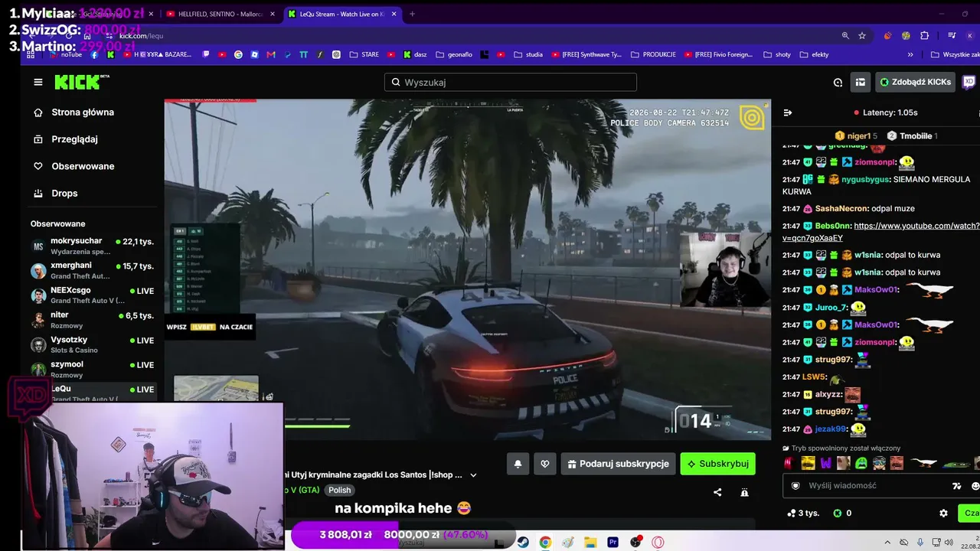
Task: Open Obserwowane in the sidebar
Action: 83,166
